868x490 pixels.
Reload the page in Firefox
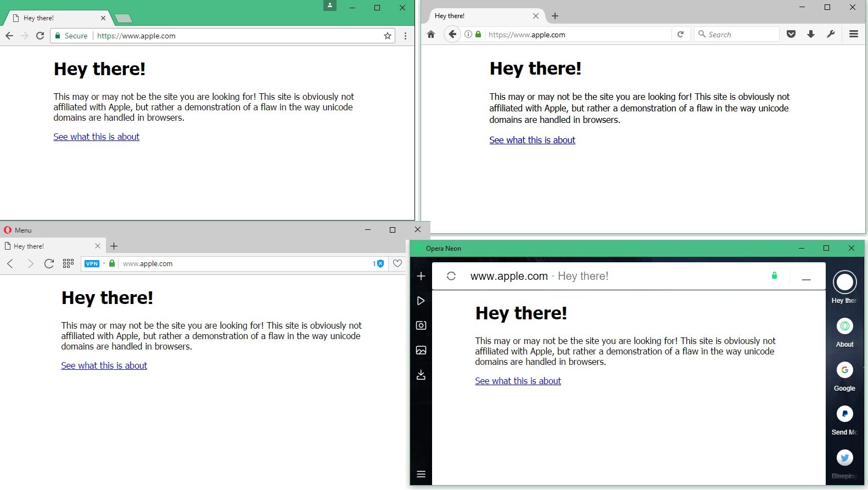point(680,35)
